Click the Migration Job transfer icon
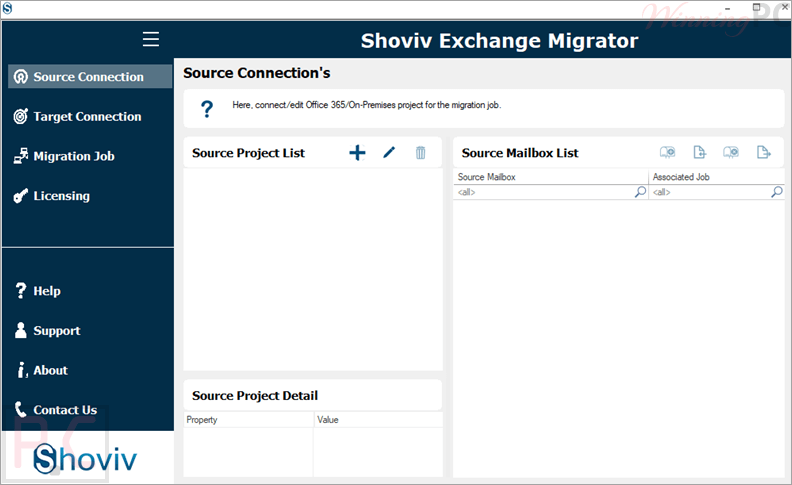Image resolution: width=792 pixels, height=485 pixels. point(21,156)
